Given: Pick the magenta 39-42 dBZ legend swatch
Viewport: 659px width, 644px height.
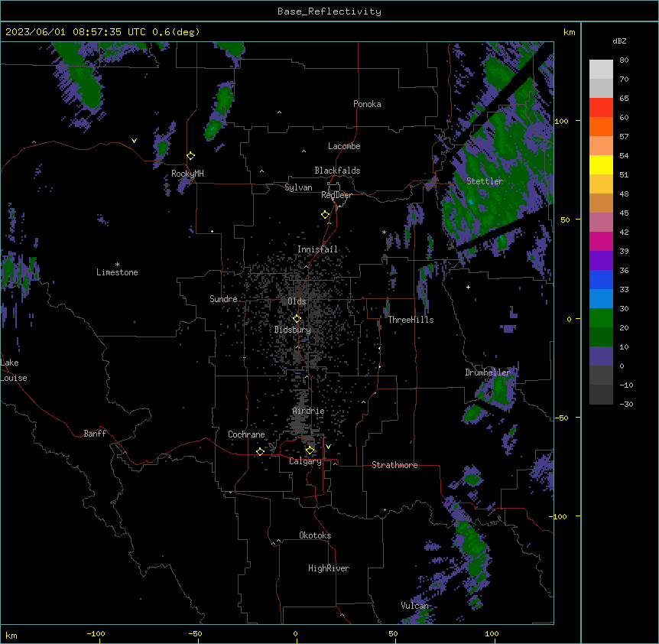Looking at the screenshot, I should point(601,241).
